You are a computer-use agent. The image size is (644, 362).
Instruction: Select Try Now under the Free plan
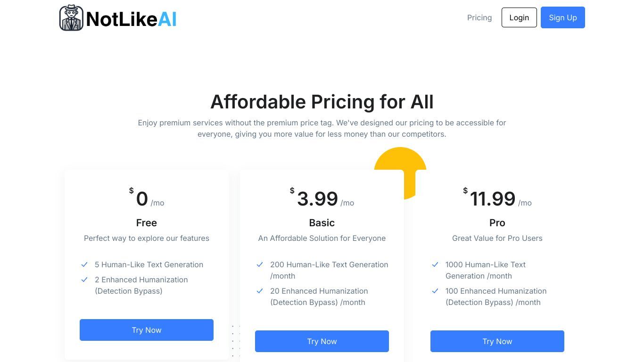coord(147,330)
